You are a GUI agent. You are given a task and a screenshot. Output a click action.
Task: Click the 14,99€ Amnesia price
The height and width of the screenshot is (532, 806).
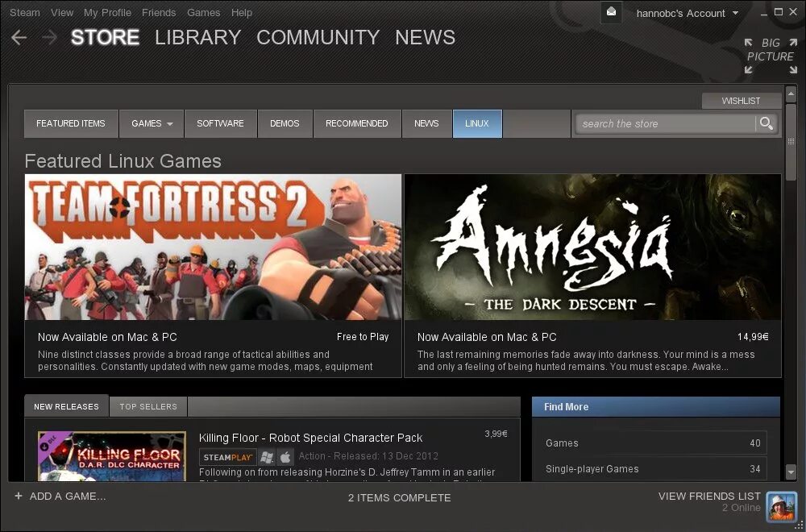753,337
